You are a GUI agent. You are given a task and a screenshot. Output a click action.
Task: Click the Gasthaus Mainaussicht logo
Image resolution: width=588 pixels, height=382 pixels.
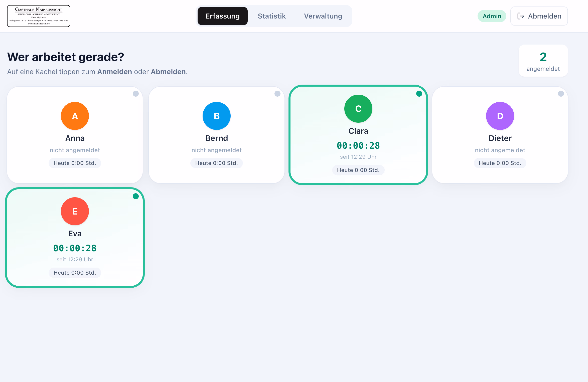[x=39, y=16]
